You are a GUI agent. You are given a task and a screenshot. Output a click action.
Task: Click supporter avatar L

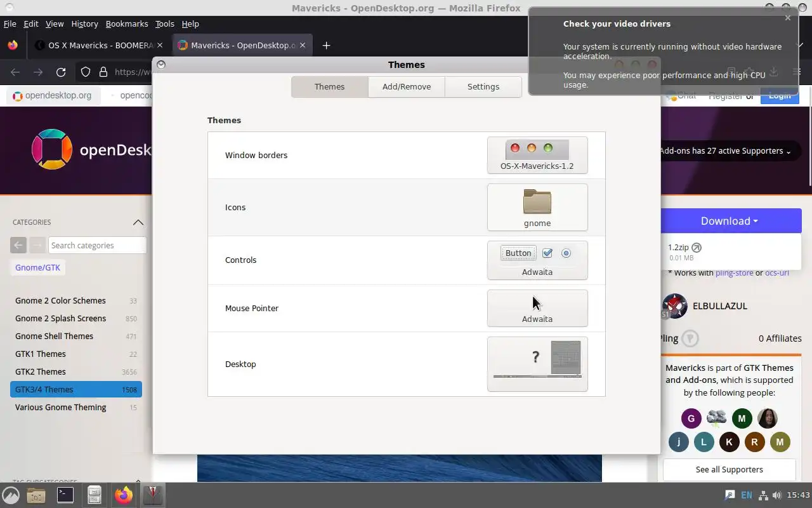pyautogui.click(x=704, y=442)
